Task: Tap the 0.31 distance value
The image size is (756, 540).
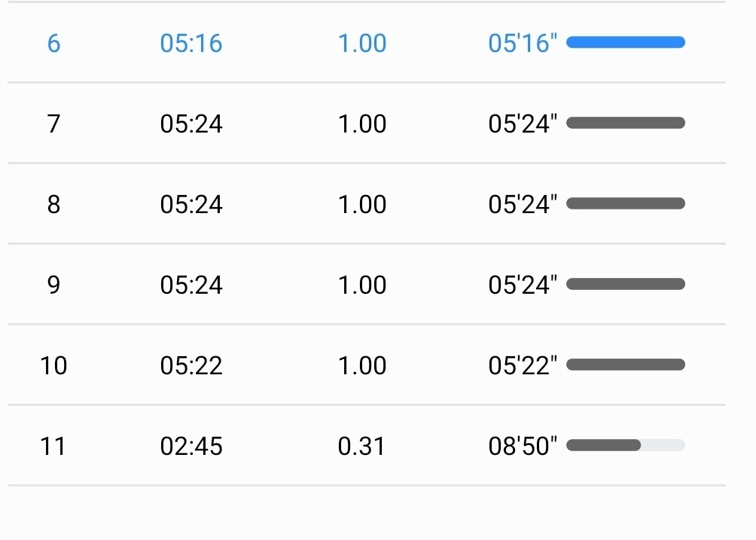Action: coord(362,446)
